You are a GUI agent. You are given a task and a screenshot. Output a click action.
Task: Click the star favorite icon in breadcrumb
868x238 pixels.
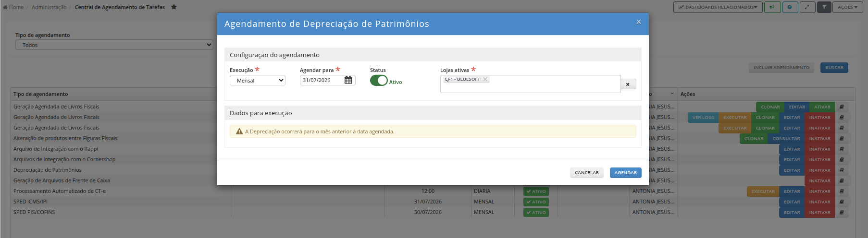click(174, 7)
